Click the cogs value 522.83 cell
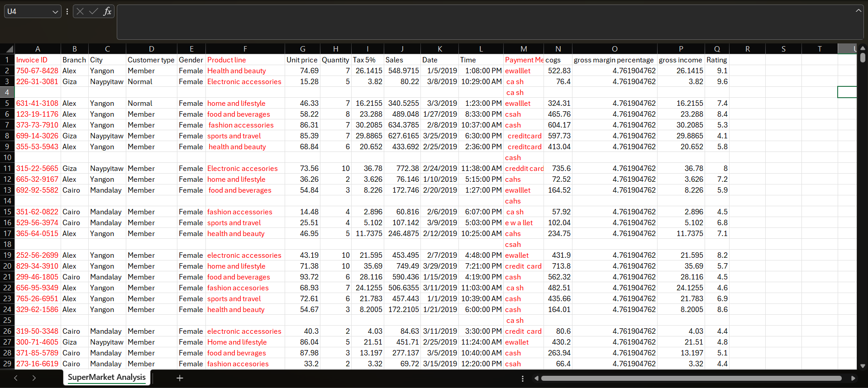The height and width of the screenshot is (388, 868). pyautogui.click(x=558, y=71)
